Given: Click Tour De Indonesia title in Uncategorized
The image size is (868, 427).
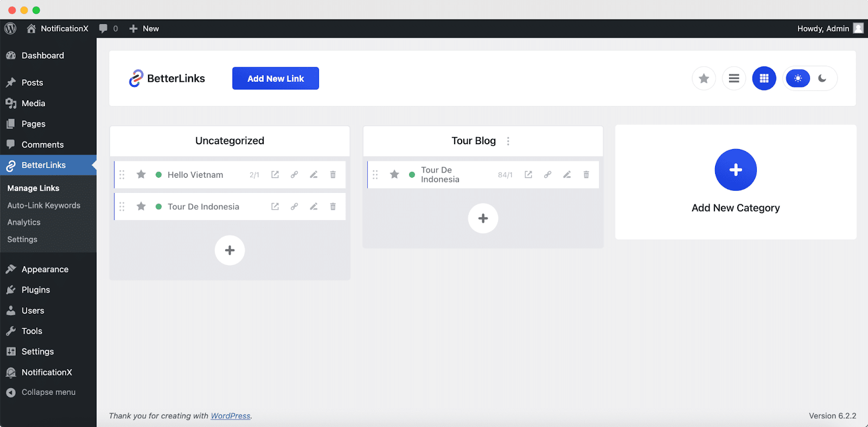Looking at the screenshot, I should click(x=203, y=206).
